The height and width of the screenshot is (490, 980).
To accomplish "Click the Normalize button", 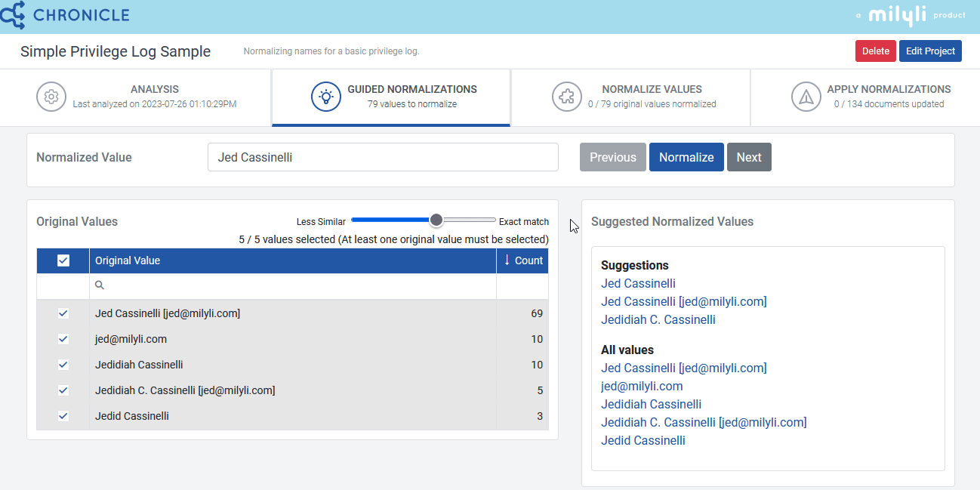I will click(686, 157).
